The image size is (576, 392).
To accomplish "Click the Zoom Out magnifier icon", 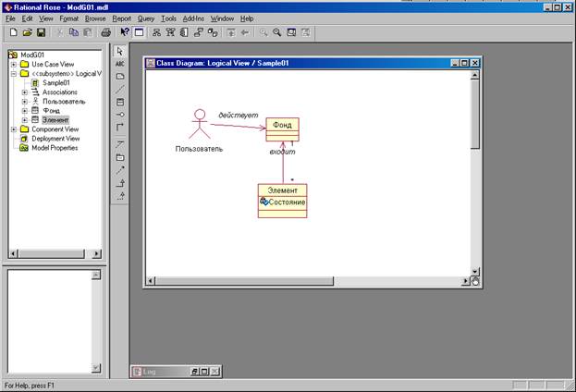I will 276,32.
